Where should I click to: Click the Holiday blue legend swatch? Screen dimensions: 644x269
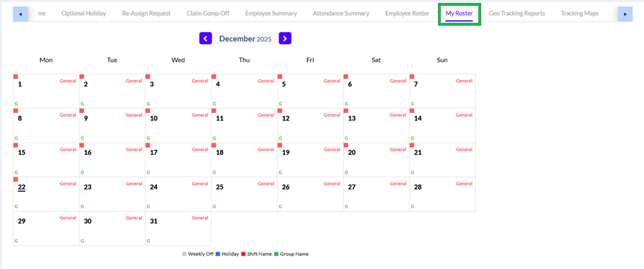tap(218, 254)
